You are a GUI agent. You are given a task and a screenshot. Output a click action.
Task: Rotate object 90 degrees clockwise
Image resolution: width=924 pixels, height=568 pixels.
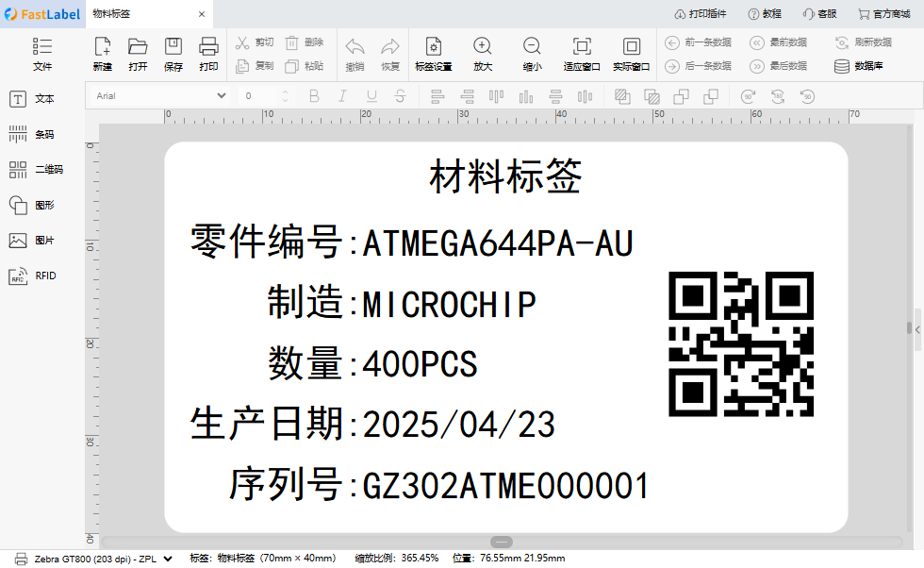click(x=749, y=96)
